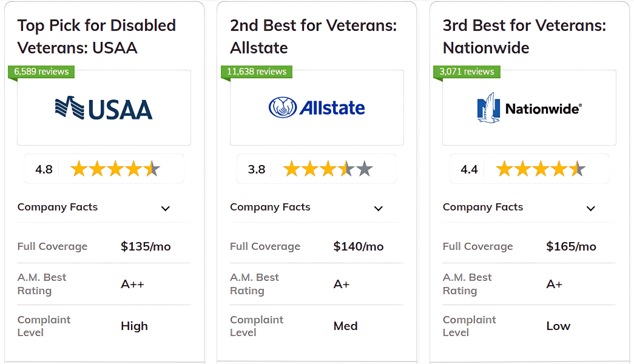This screenshot has width=634, height=364.
Task: Open the 3,071 reviews badge for Nationwide
Action: point(465,72)
